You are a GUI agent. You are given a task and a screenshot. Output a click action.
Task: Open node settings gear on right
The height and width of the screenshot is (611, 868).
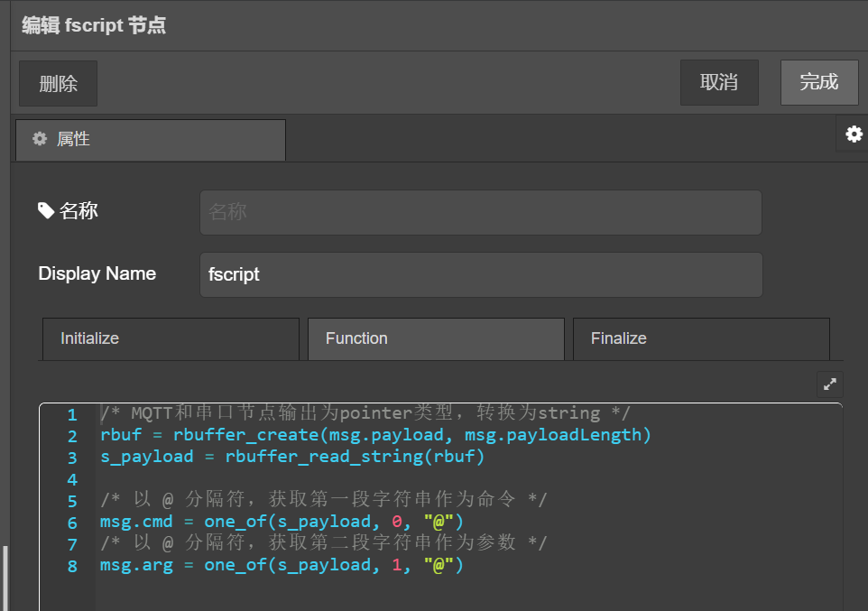tap(853, 134)
